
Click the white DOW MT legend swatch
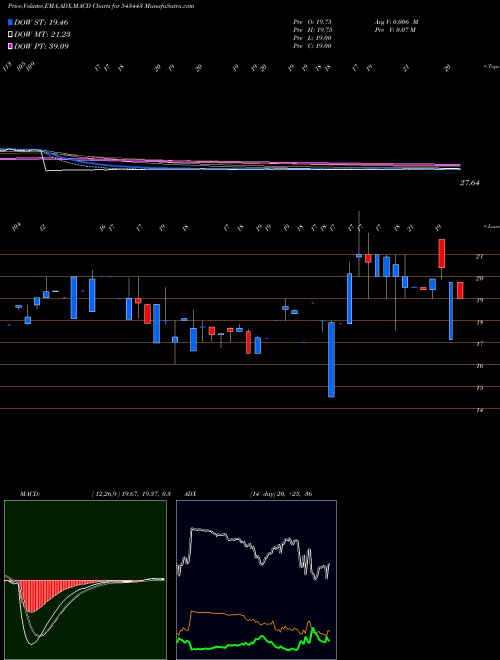[11, 35]
